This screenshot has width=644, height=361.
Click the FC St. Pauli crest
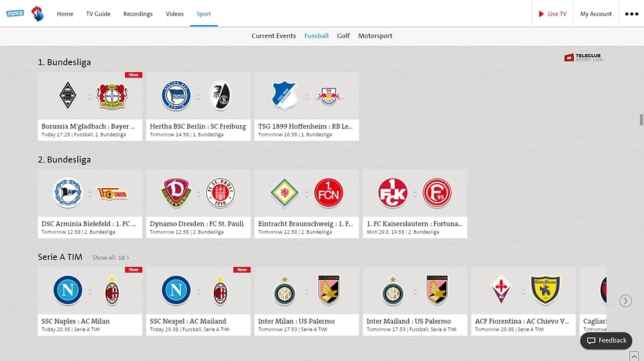(x=220, y=192)
